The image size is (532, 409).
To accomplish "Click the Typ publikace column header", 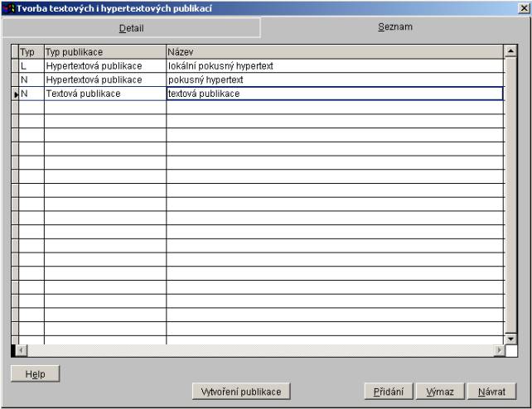I will click(x=104, y=51).
